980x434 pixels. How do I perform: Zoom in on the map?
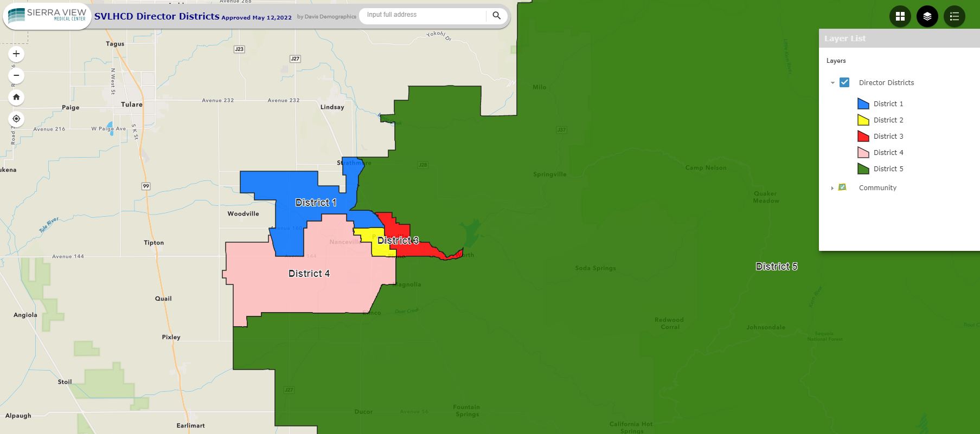pyautogui.click(x=16, y=54)
